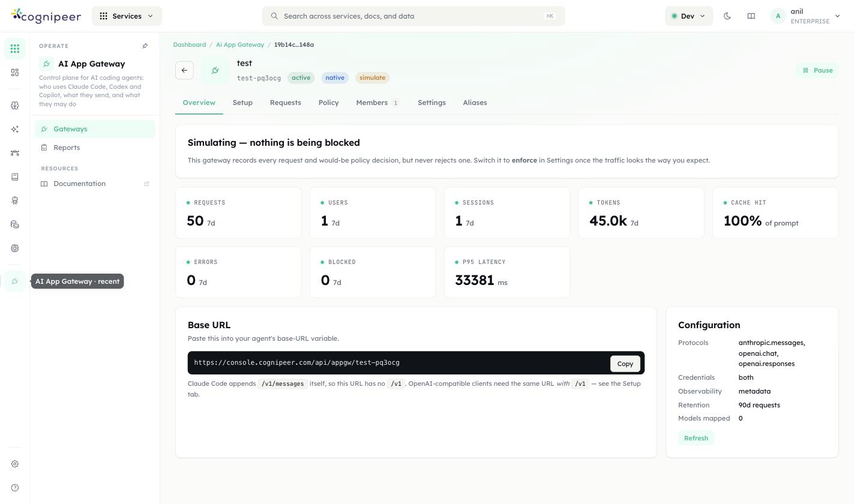Copy the base URL
Image resolution: width=854 pixels, height=504 pixels.
tap(625, 364)
